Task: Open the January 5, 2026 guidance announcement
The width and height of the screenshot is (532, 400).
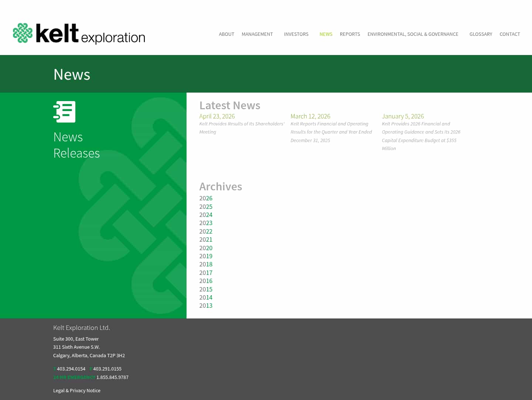Action: pos(403,116)
